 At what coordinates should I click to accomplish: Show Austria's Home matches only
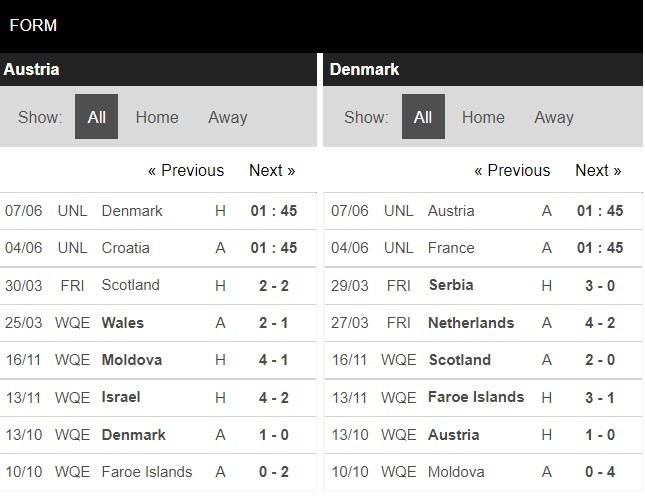point(157,117)
